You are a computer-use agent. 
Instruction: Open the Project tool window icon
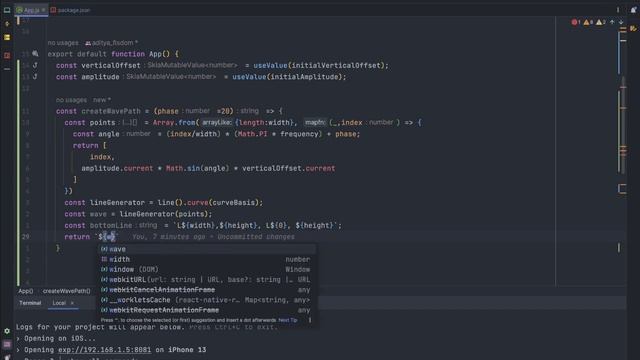(7, 10)
